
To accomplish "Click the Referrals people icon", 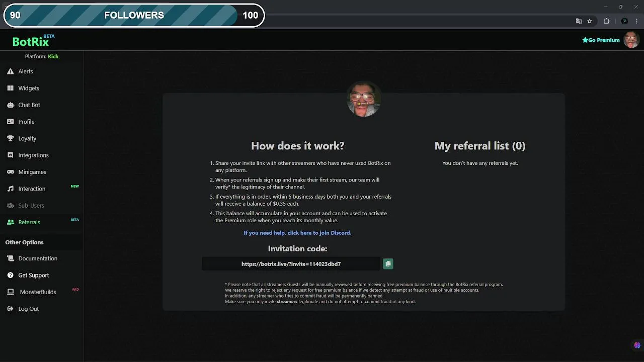I will (10, 222).
